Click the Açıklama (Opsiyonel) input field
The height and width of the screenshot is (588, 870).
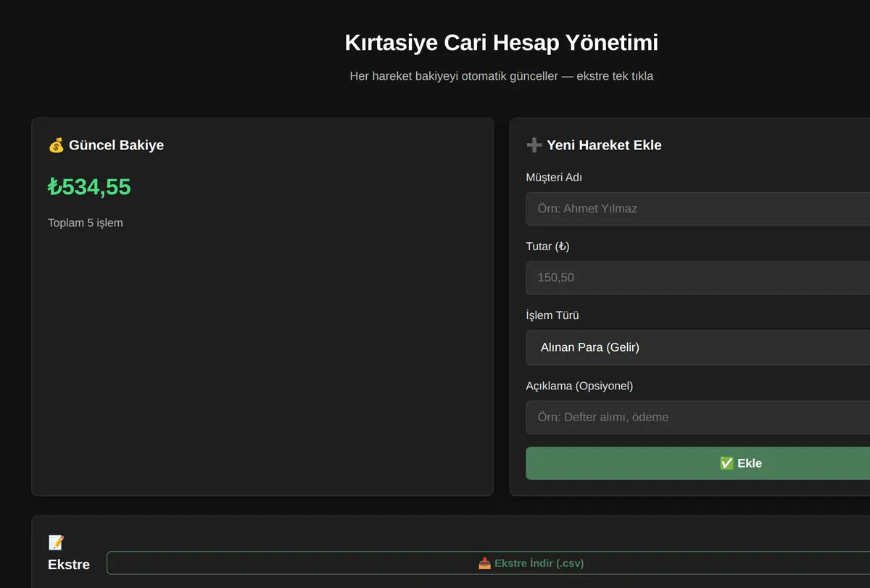point(697,417)
